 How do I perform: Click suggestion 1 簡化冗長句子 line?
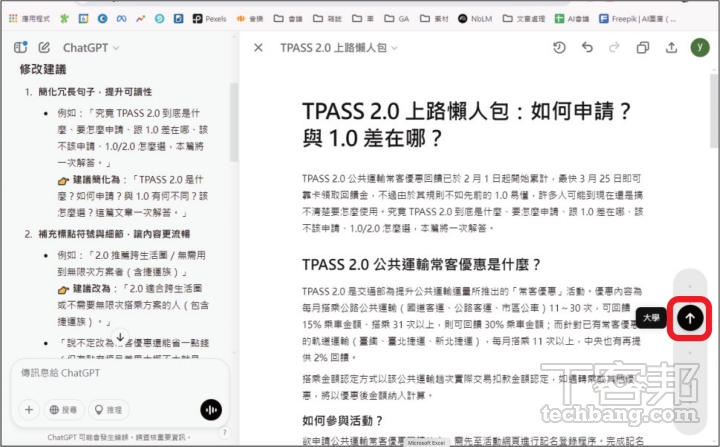pyautogui.click(x=95, y=92)
